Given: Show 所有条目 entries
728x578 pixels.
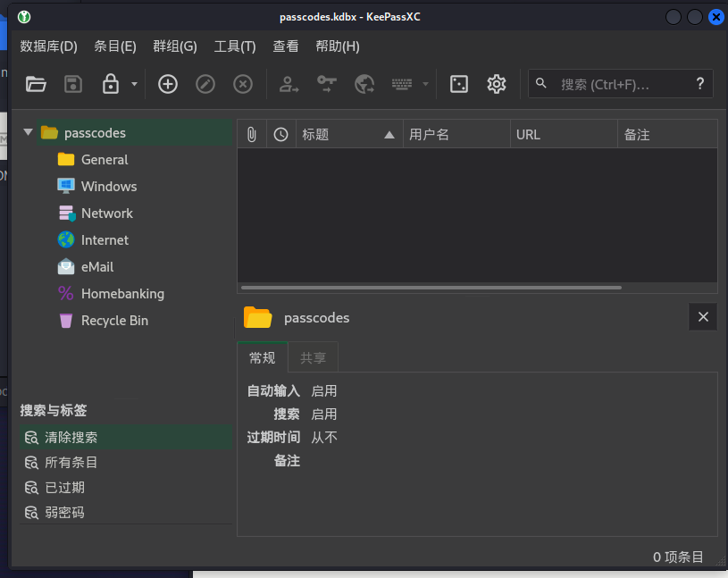Looking at the screenshot, I should click(126, 463).
